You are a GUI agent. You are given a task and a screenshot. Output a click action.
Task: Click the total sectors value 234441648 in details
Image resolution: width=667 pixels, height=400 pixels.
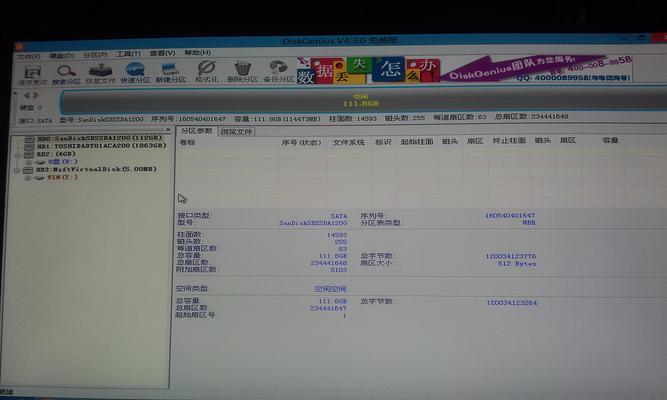pos(328,263)
